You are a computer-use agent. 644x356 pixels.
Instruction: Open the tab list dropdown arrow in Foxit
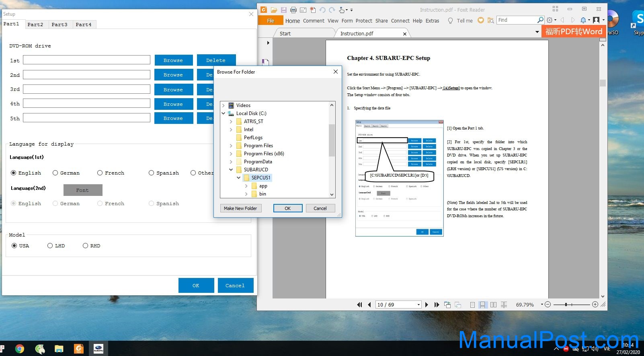coord(537,32)
